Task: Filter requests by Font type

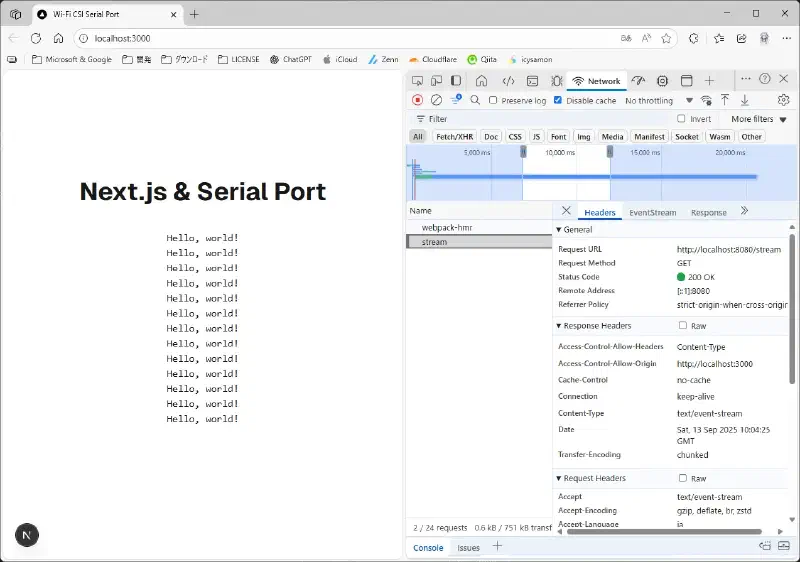Action: tap(558, 137)
